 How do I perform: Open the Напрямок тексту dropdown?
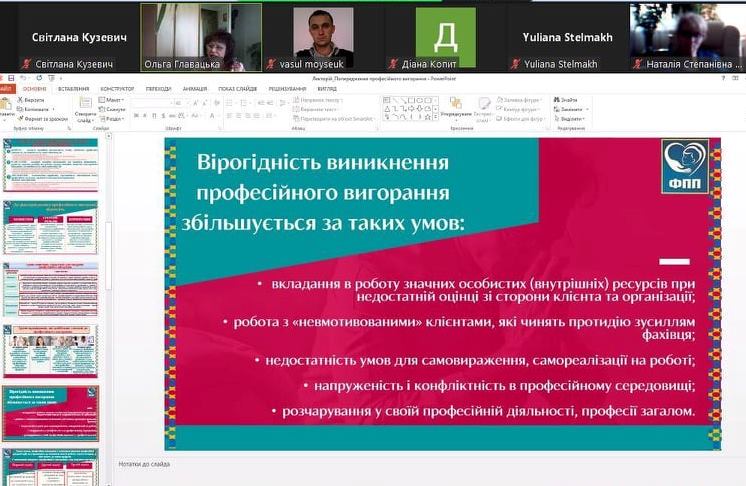click(x=318, y=100)
